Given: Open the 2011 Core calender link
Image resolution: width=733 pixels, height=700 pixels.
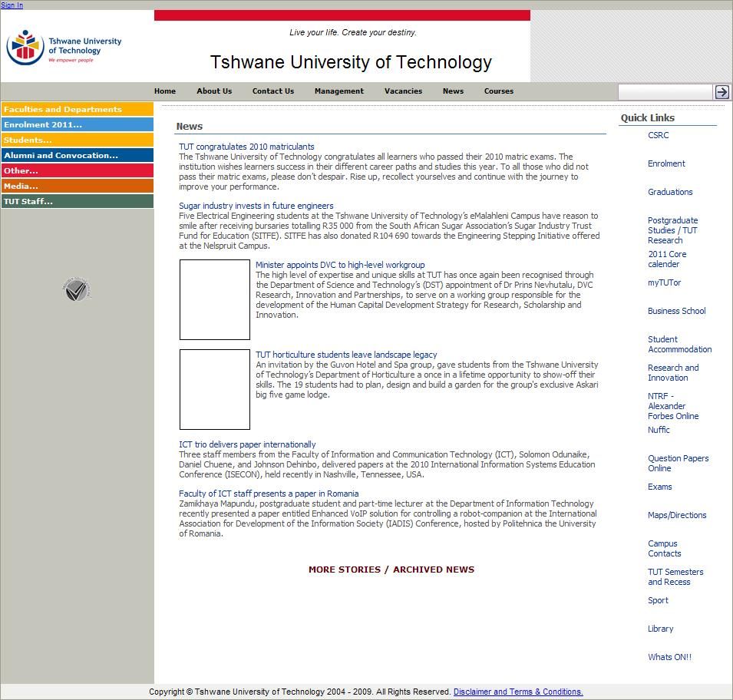Looking at the screenshot, I should [667, 259].
